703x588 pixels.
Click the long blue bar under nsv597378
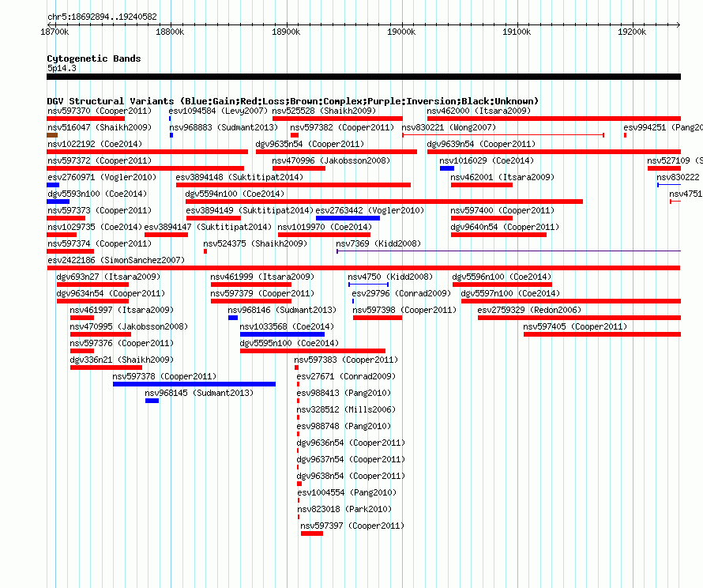(x=194, y=384)
